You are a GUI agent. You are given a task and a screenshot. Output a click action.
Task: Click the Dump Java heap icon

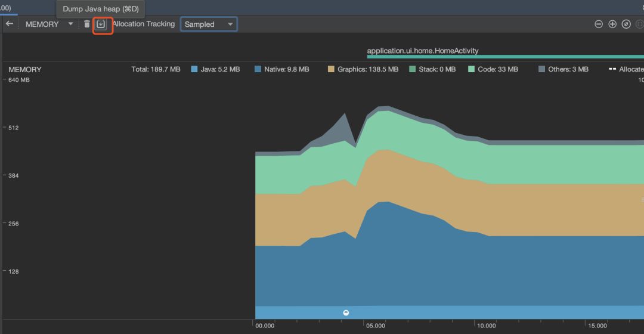coord(101,24)
